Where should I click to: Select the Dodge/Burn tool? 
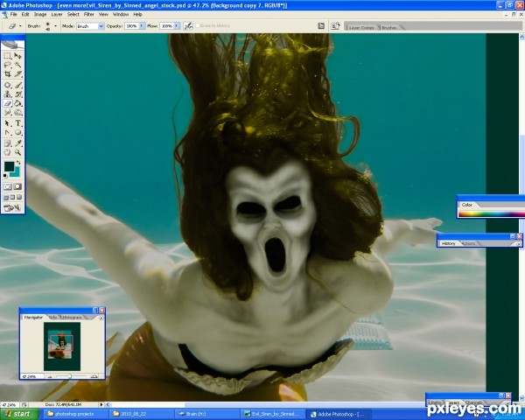[x=18, y=112]
